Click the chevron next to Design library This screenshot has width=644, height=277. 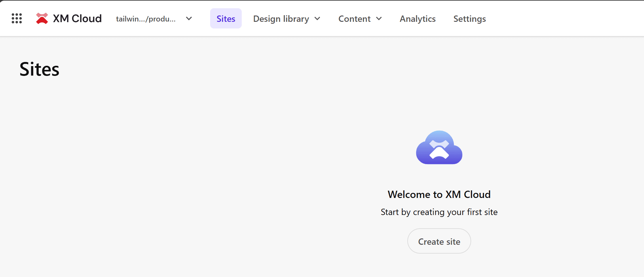318,19
